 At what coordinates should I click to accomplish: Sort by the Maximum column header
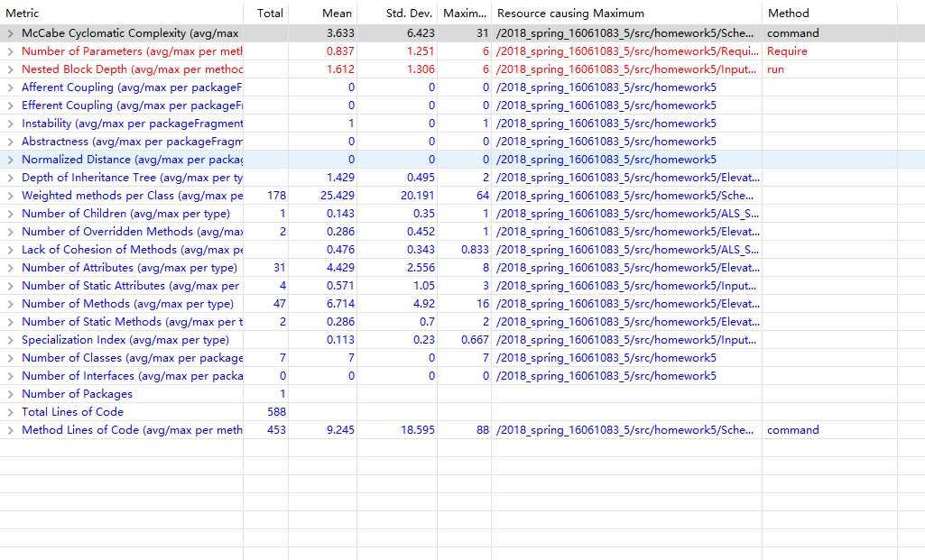464,13
